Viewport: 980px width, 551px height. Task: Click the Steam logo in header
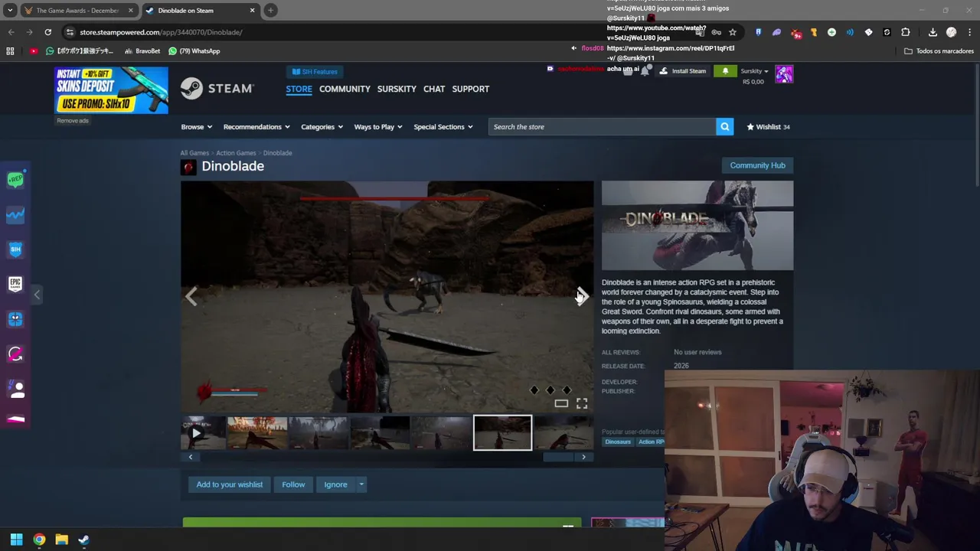[x=217, y=89]
